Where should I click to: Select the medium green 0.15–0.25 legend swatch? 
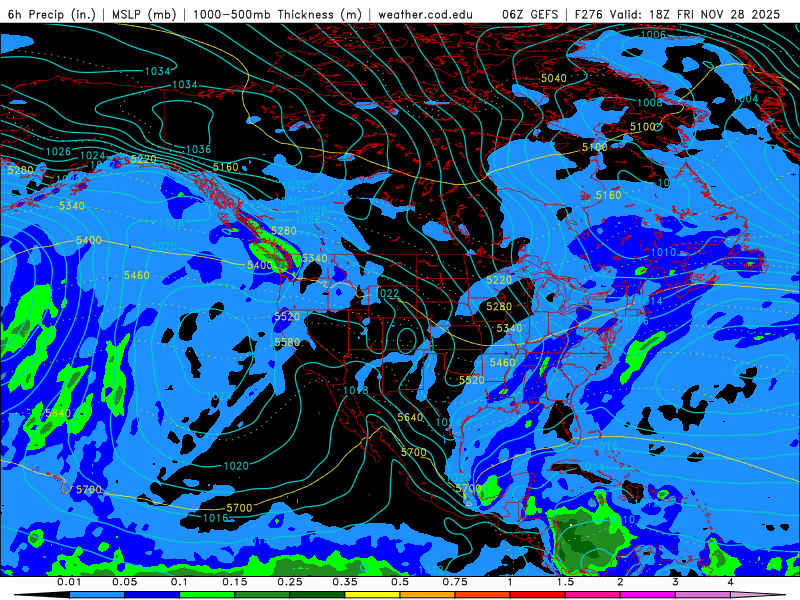point(262,595)
